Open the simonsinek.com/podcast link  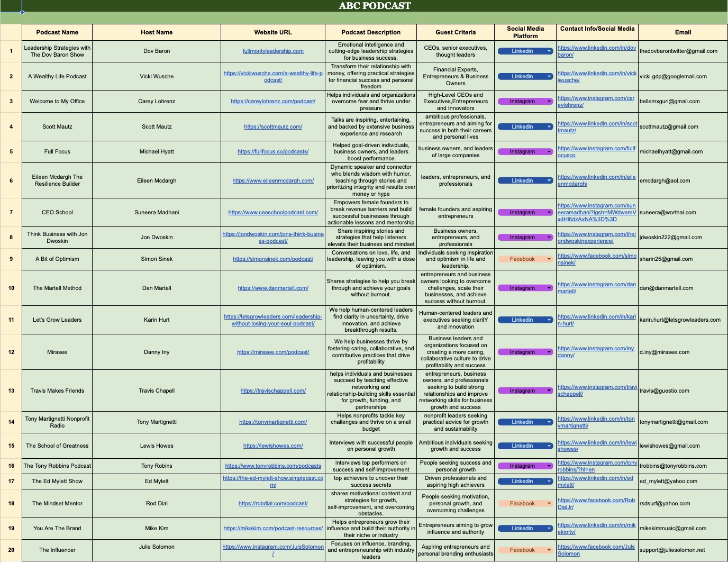(273, 259)
